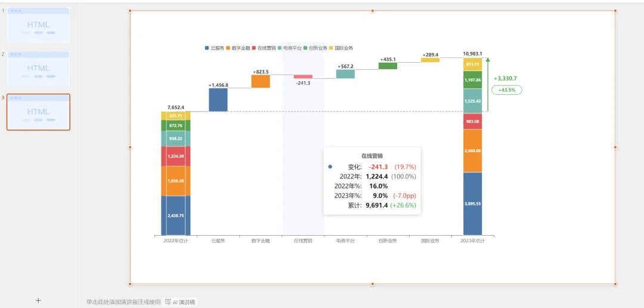
Task: Click the 1,224.38 red segment
Action: click(176, 156)
